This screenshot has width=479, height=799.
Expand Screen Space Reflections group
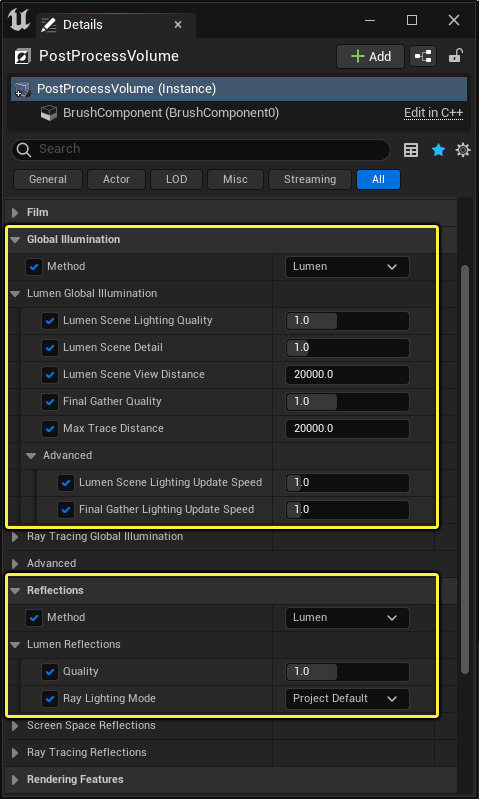pyautogui.click(x=15, y=726)
